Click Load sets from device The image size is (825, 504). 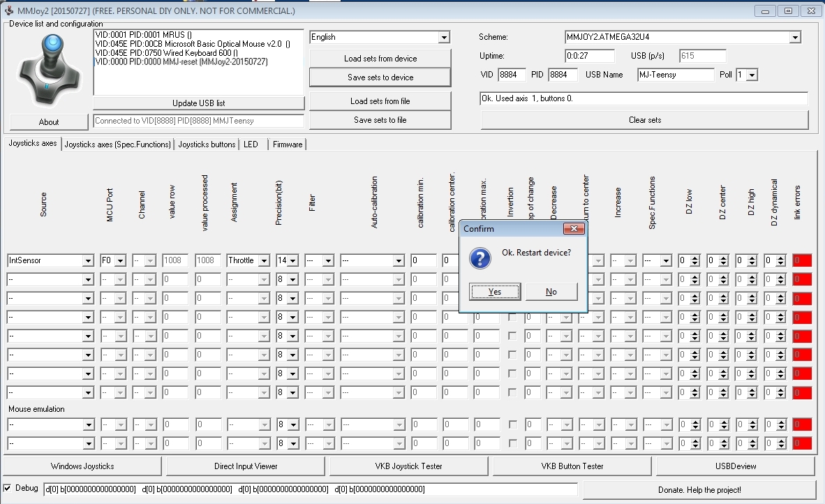[380, 59]
